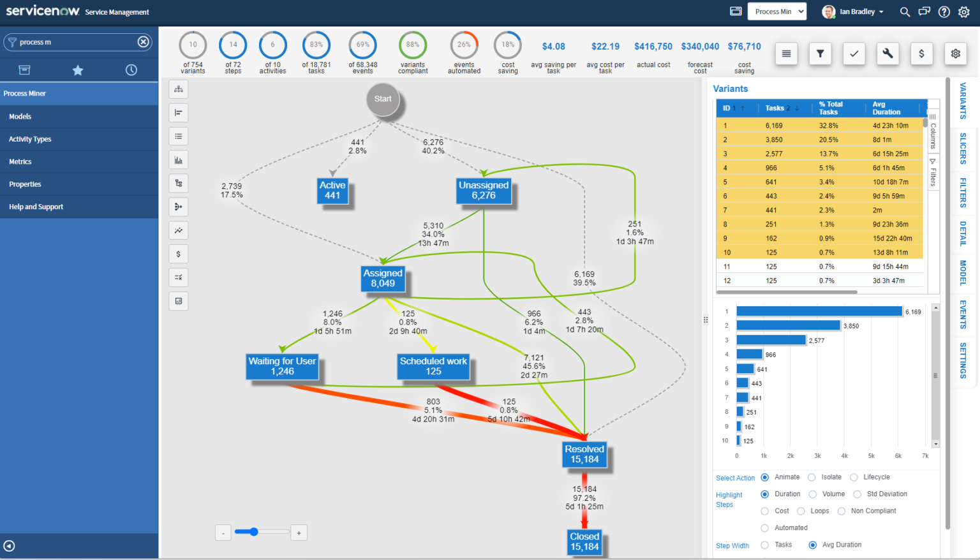Viewport: 980px width, 560px height.
Task: Open Metrics in navigator
Action: point(79,161)
